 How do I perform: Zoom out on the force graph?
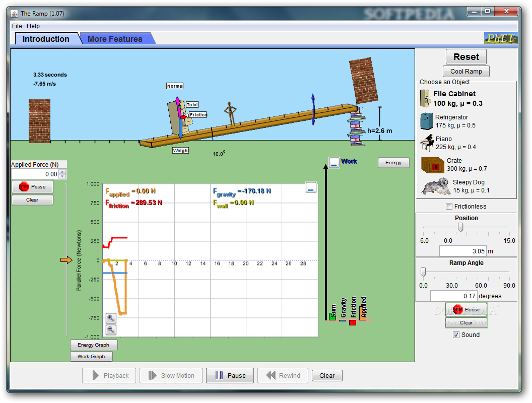(x=111, y=329)
